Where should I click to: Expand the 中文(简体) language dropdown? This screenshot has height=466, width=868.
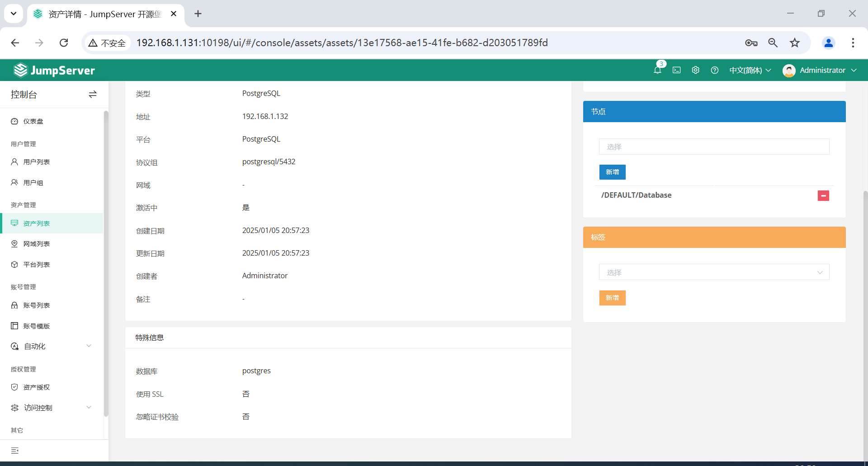750,70
